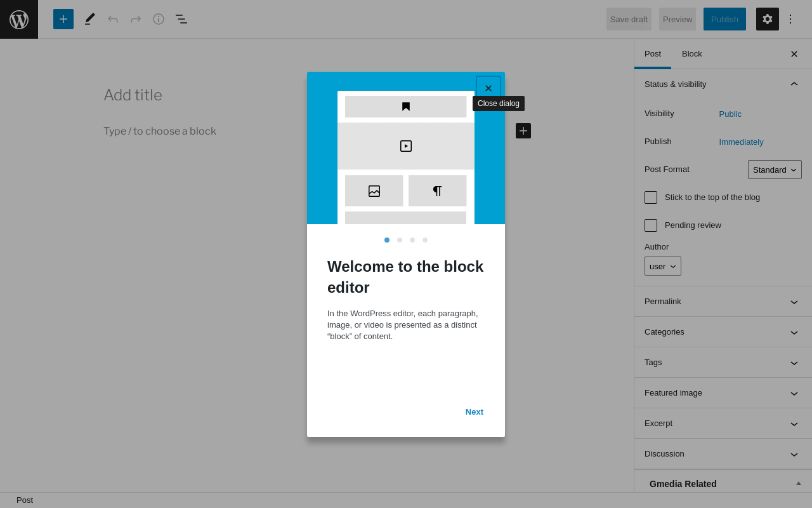The width and height of the screenshot is (812, 508).
Task: Expand the Permalink panel
Action: [x=723, y=302]
